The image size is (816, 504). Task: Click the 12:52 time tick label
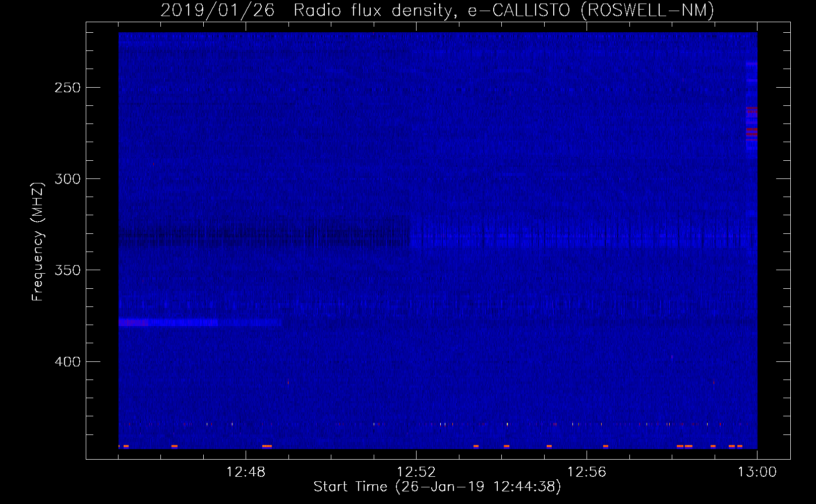coord(416,472)
